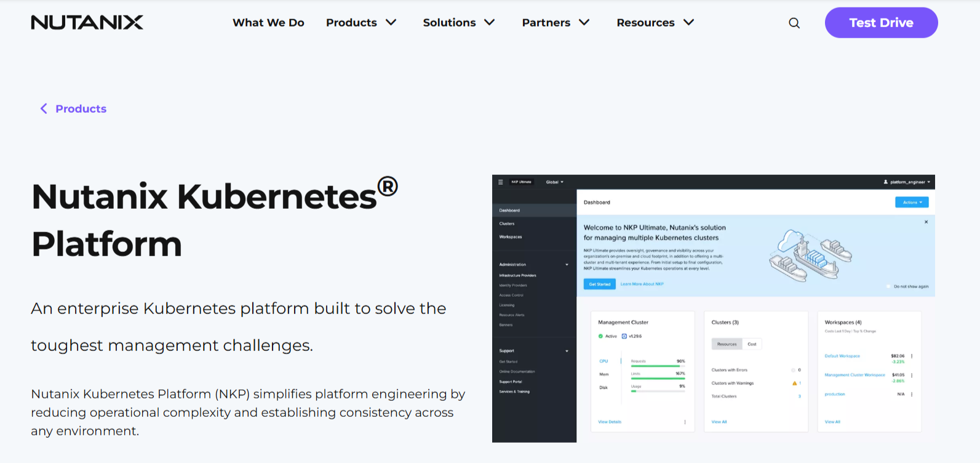Click the Kubernetes version icon beside v1.29.6
This screenshot has width=980, height=463.
coord(624,336)
